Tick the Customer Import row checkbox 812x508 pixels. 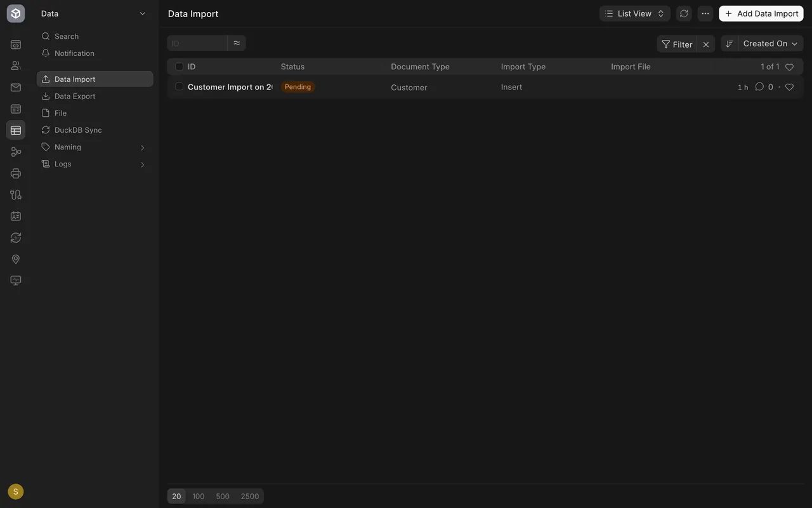(179, 87)
